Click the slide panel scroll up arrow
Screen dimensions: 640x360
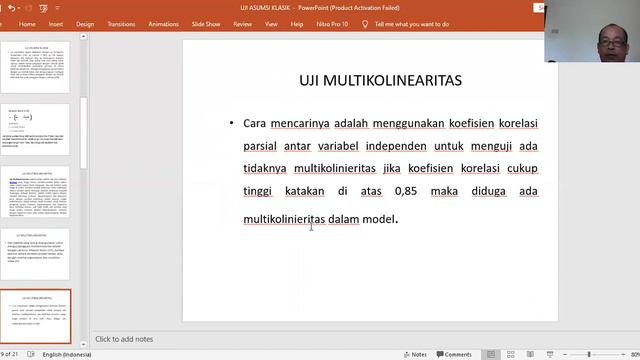click(84, 37)
